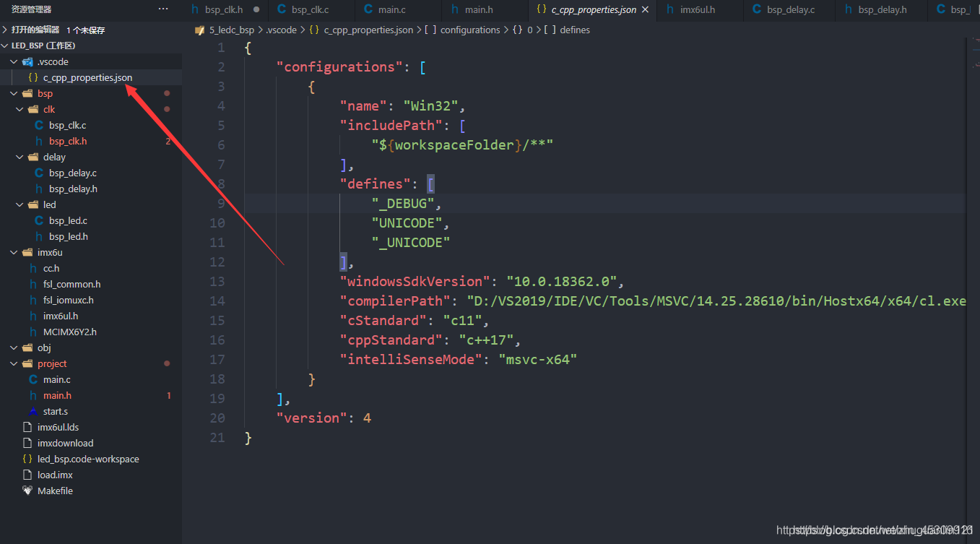Viewport: 980px width, 544px height.
Task: Click the Explorer panel title
Action: [x=31, y=9]
